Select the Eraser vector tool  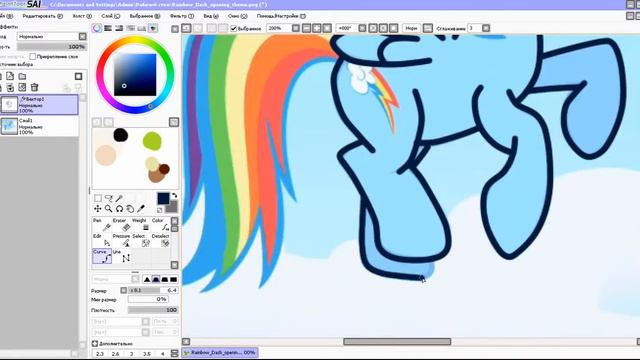coord(122,224)
